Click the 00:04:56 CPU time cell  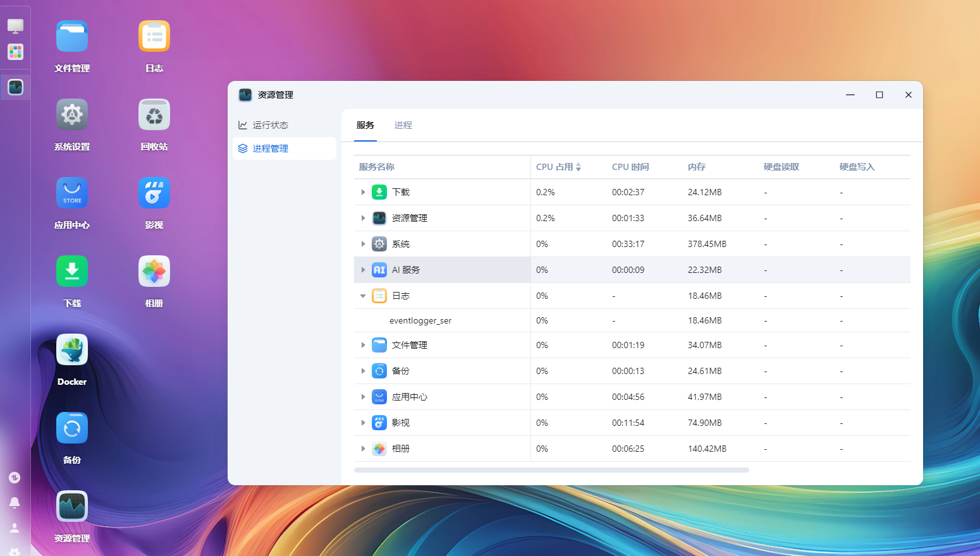point(628,397)
